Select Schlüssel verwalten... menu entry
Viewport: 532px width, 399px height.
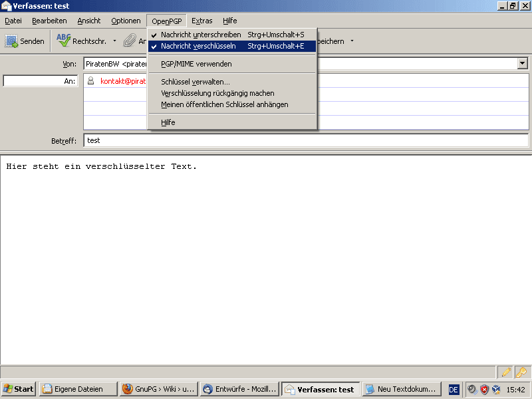point(196,82)
